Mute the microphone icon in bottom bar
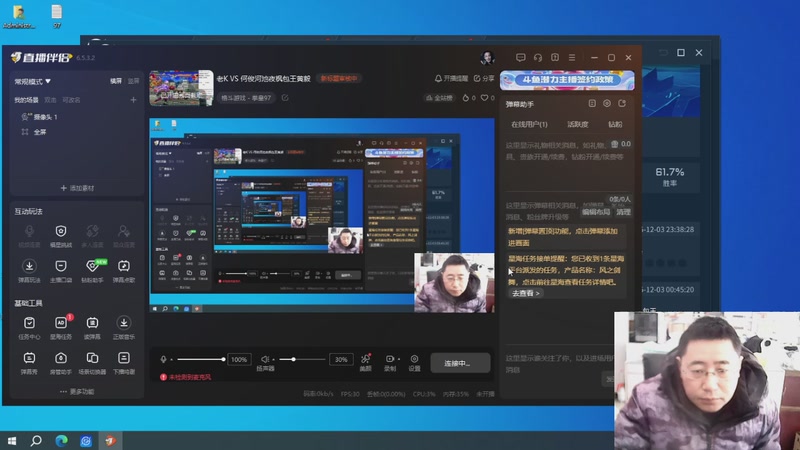The height and width of the screenshot is (450, 800). click(x=163, y=360)
